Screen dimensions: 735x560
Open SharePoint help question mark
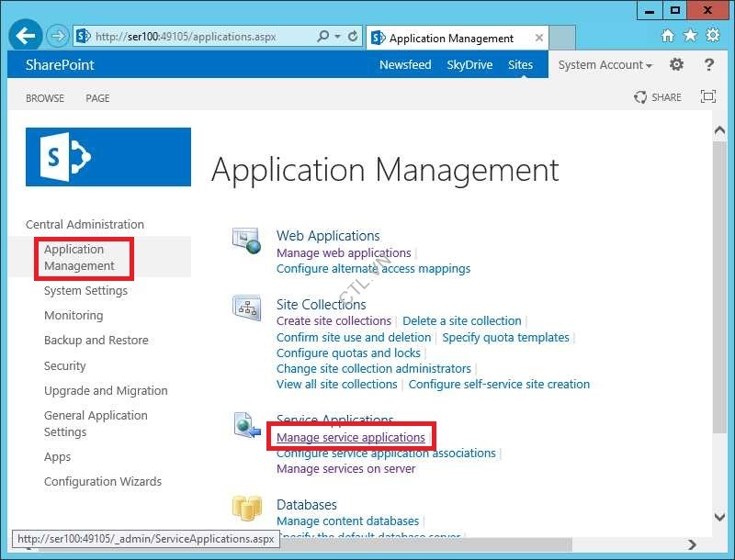(x=708, y=64)
